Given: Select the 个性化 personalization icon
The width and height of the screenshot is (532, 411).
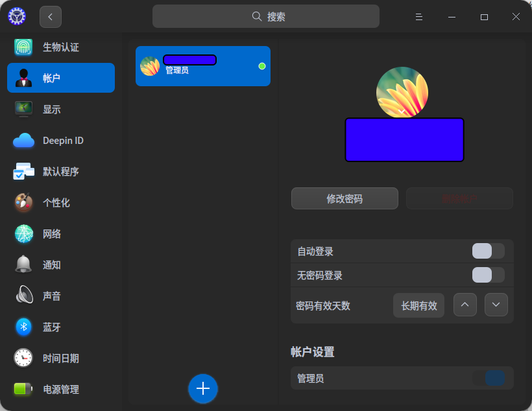Looking at the screenshot, I should (23, 202).
